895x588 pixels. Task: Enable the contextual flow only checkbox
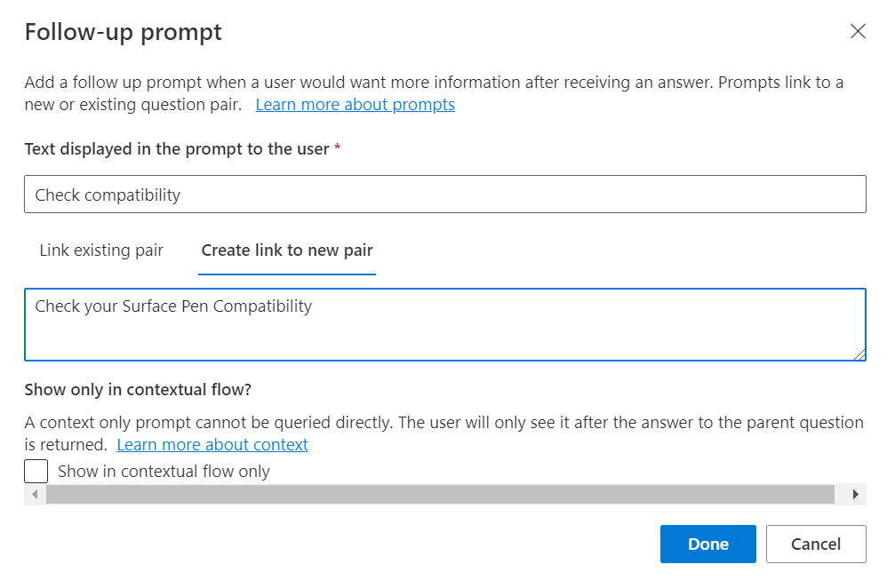point(36,471)
